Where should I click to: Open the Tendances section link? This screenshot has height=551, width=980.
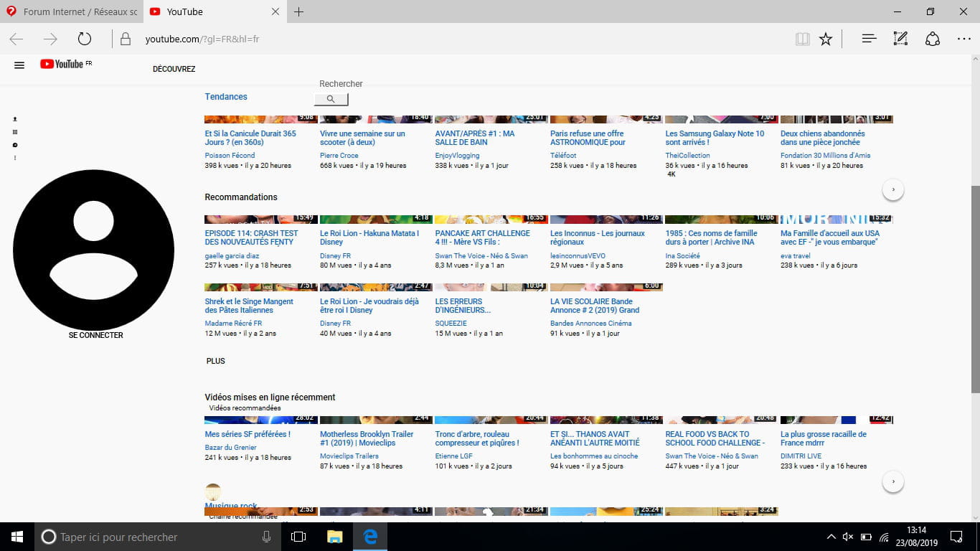pos(226,97)
